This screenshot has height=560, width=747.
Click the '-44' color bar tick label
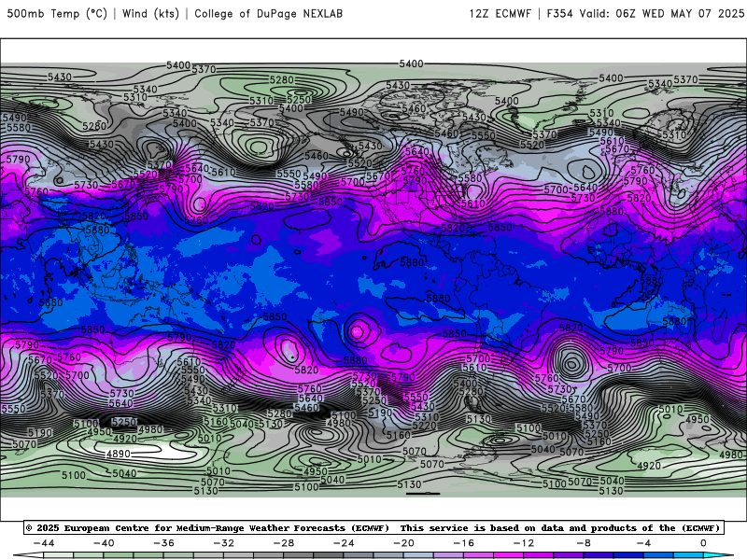pos(44,543)
